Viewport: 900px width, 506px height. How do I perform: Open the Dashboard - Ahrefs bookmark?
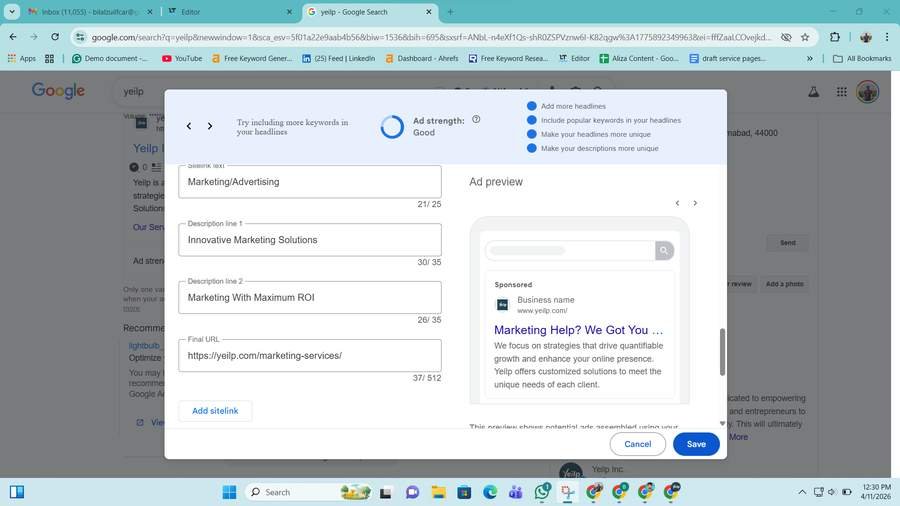tap(422, 59)
